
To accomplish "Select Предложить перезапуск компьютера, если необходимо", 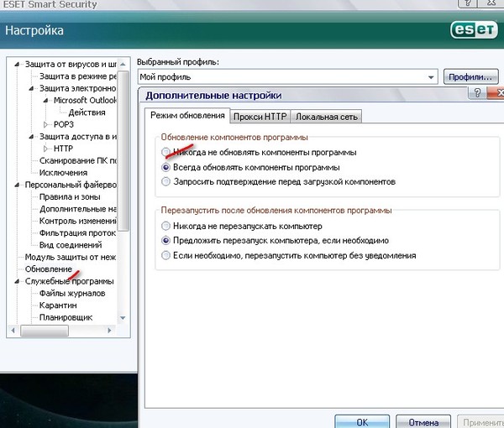I will [165, 240].
